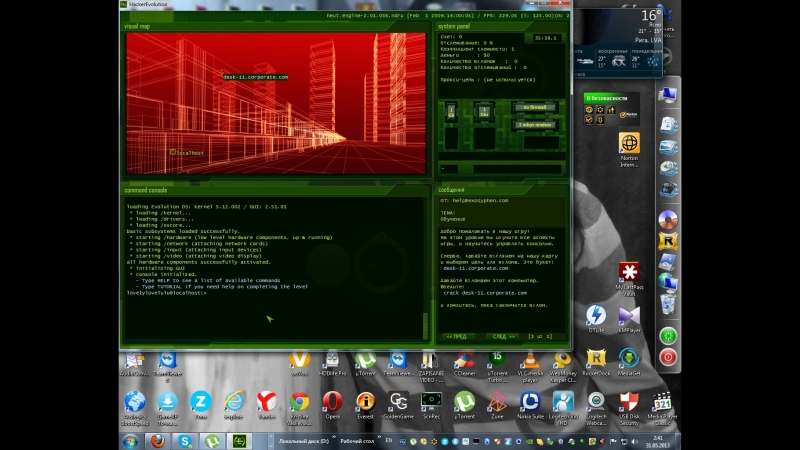This screenshot has height=450, width=800.
Task: Open Nokia Suite desktop icon
Action: tap(530, 402)
